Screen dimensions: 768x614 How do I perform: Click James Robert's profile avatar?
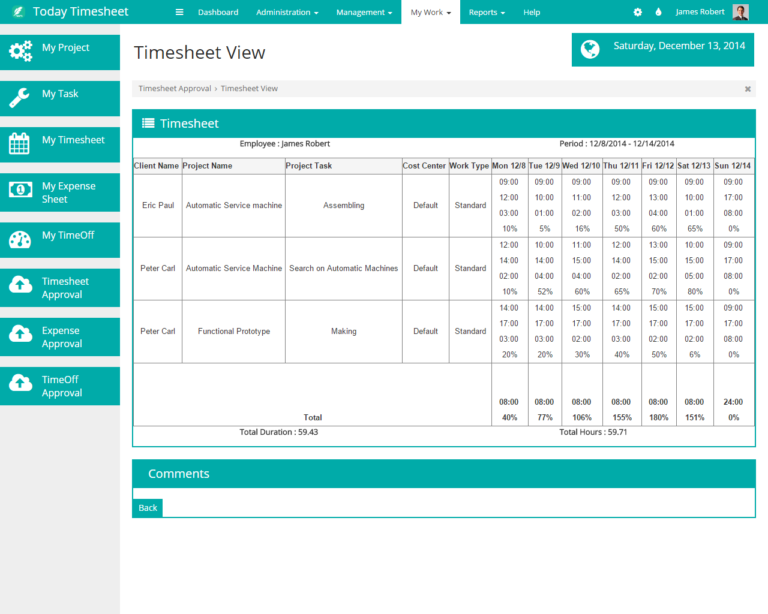pyautogui.click(x=740, y=12)
